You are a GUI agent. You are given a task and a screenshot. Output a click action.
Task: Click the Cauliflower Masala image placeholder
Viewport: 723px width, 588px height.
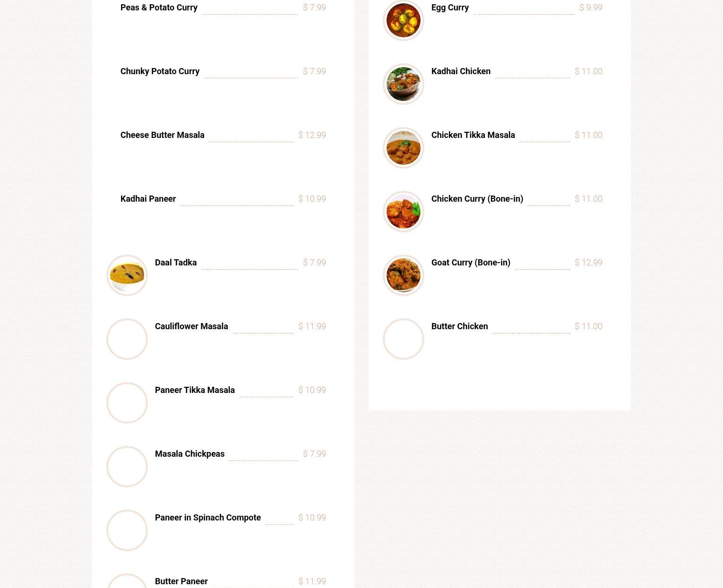coord(127,339)
